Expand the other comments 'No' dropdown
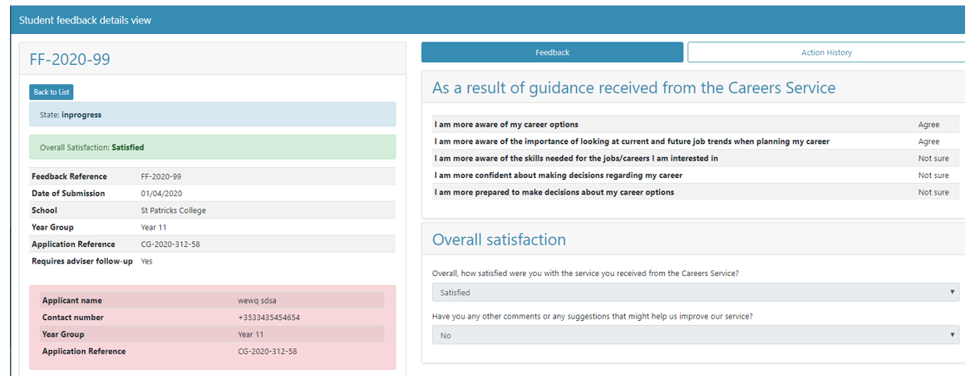The width and height of the screenshot is (980, 385). point(695,335)
